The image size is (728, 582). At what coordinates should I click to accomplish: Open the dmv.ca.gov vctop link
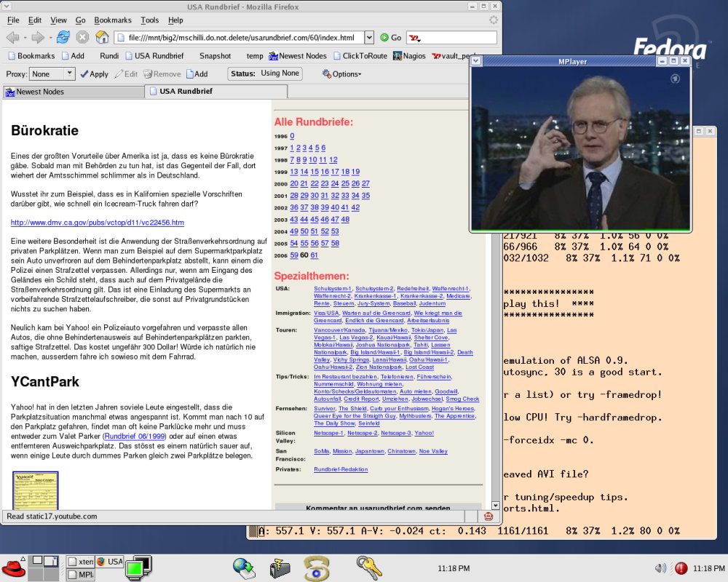98,222
